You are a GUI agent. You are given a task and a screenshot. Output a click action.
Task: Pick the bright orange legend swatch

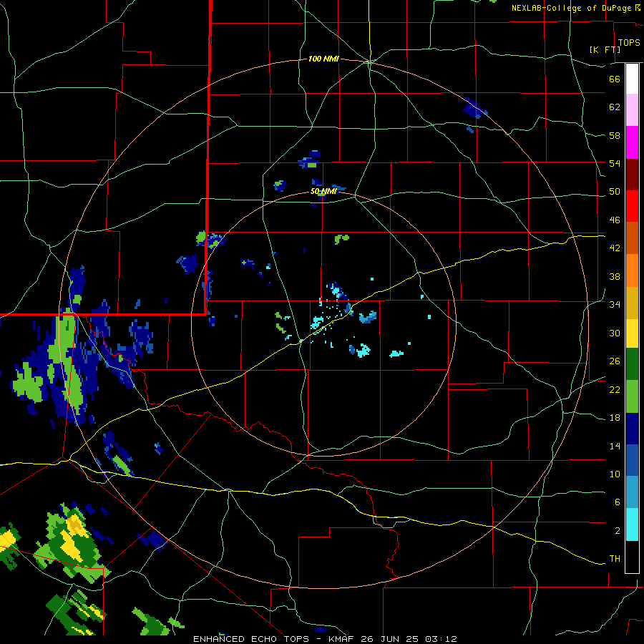632,270
